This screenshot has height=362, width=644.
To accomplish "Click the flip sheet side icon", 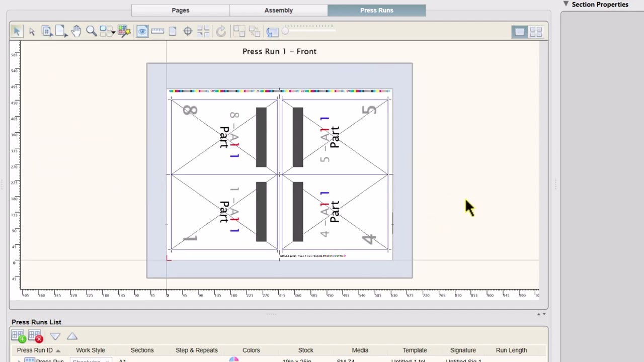I will tap(272, 32).
